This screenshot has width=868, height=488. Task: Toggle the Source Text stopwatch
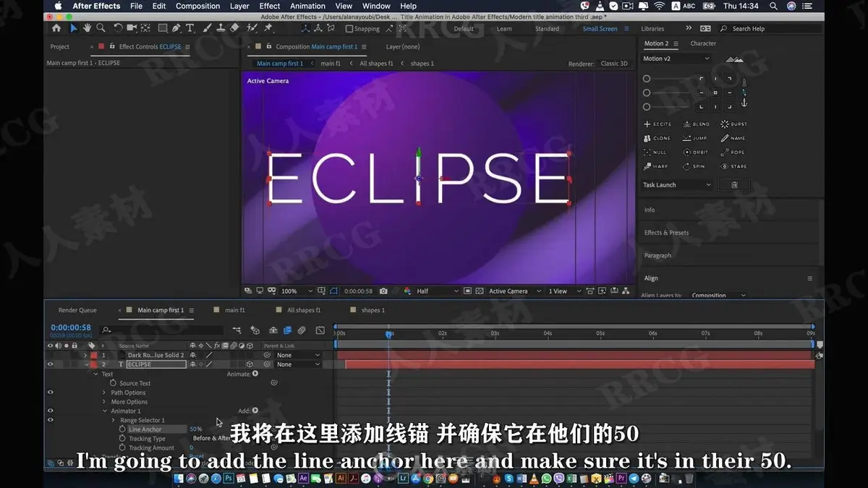click(114, 383)
